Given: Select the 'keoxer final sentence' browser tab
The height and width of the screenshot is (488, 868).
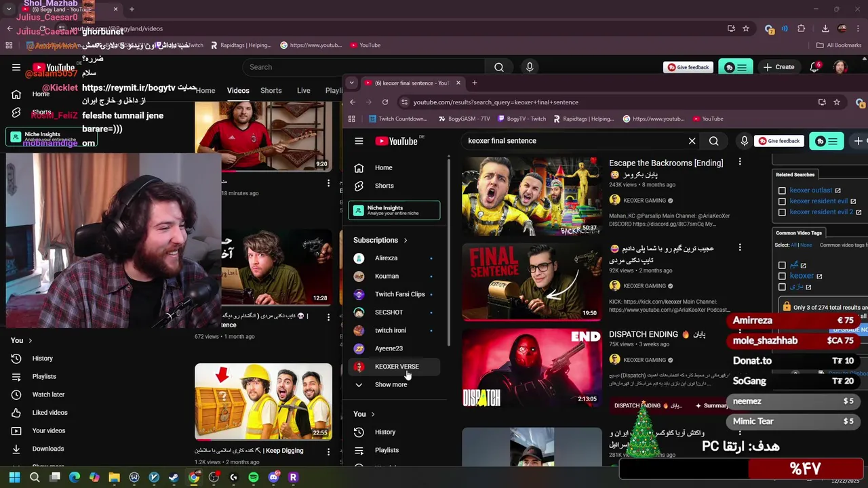Looking at the screenshot, I should coord(414,83).
